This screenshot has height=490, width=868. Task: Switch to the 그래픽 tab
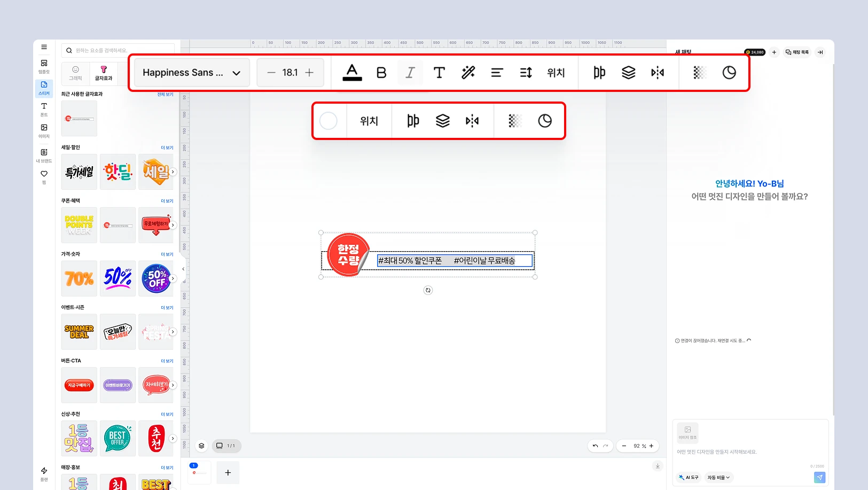76,73
